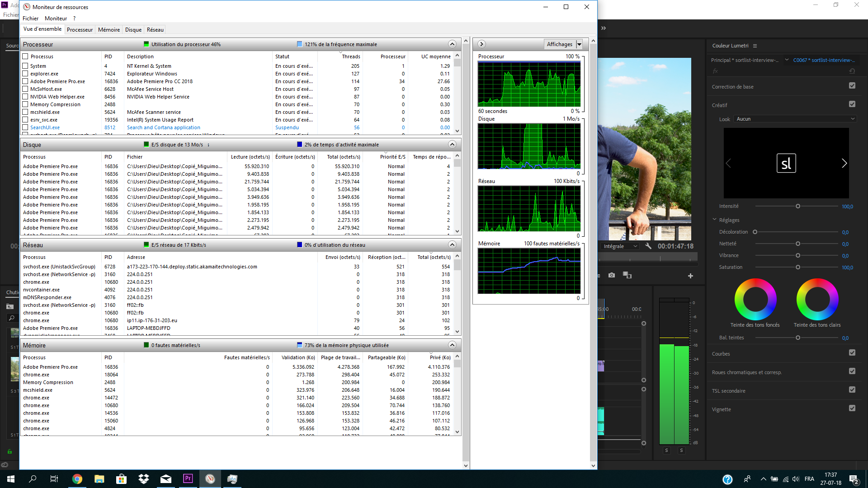Check the System process checkbox
The width and height of the screenshot is (868, 488).
[25, 66]
